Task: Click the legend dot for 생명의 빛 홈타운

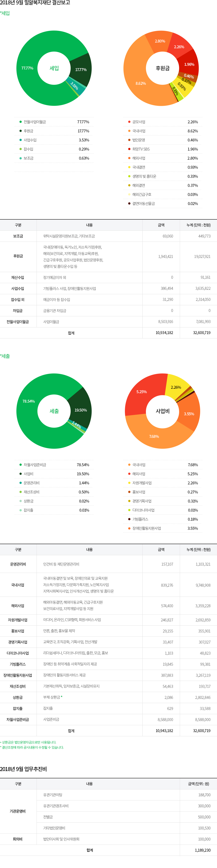Action: [129, 177]
